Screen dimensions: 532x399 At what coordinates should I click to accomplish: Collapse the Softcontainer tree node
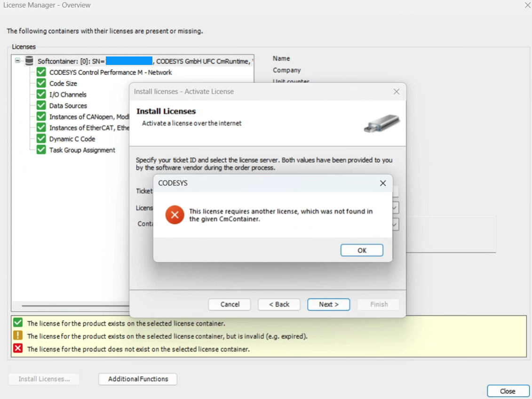[x=18, y=61]
